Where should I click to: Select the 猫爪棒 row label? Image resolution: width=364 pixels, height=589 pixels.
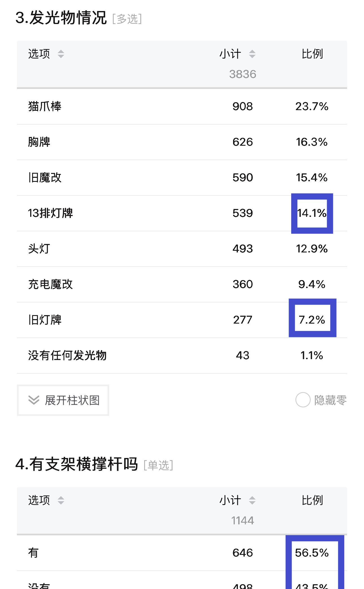tap(45, 106)
